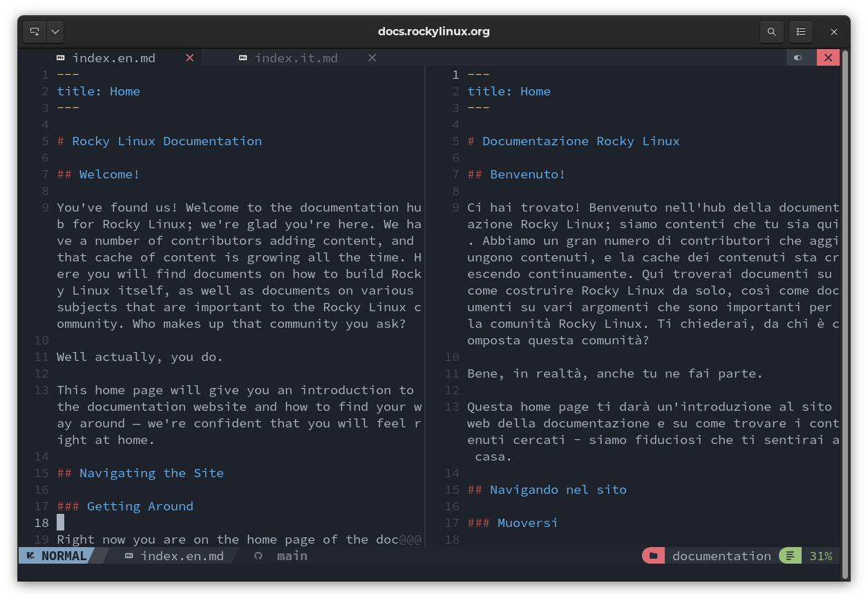Click the red close-all button in tabline
868x601 pixels.
point(828,58)
